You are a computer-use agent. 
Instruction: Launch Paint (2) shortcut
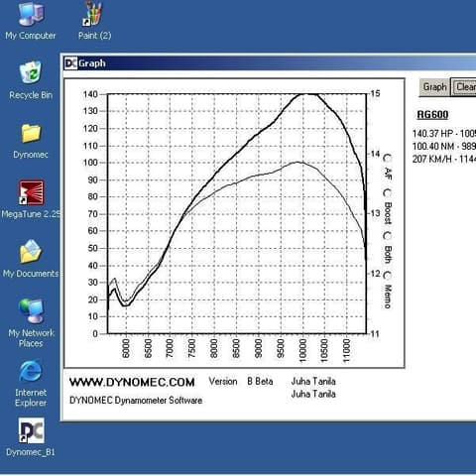click(94, 21)
